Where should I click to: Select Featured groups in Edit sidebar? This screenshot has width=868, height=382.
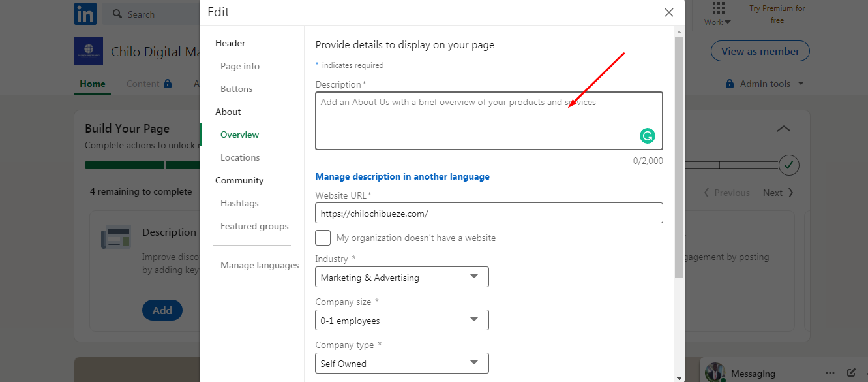(x=254, y=226)
